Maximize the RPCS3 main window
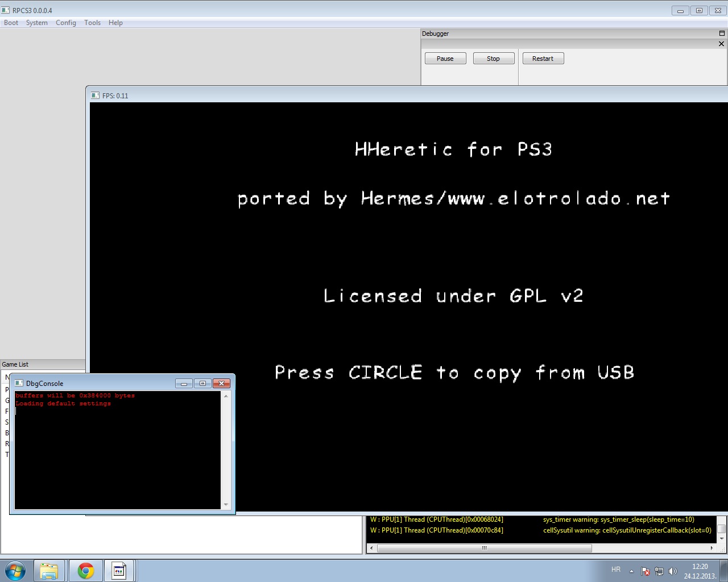728x582 pixels. tap(699, 10)
